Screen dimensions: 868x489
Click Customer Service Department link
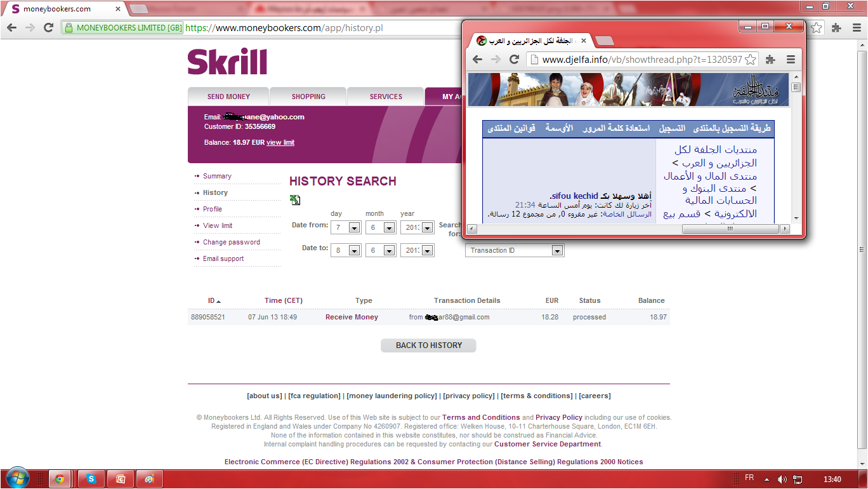tap(548, 444)
